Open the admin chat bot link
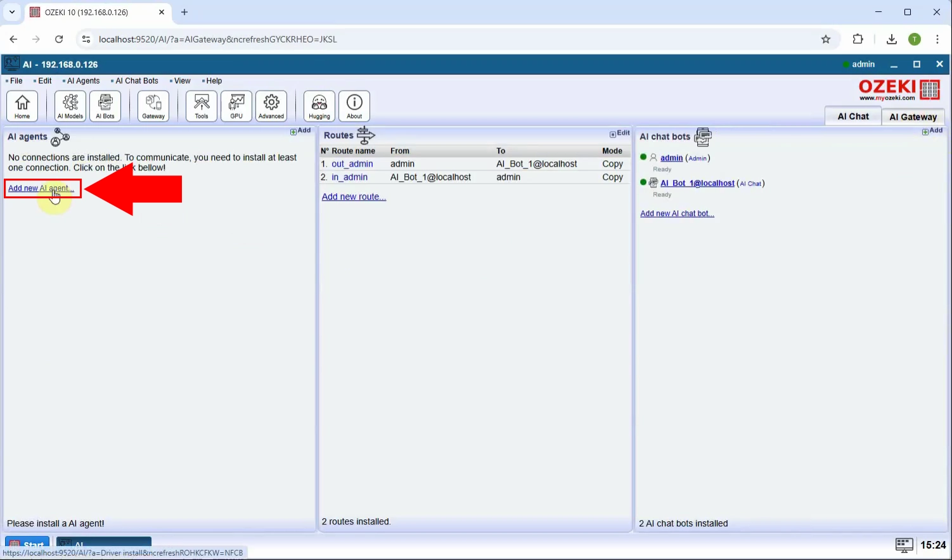The width and height of the screenshot is (952, 560). 672,158
